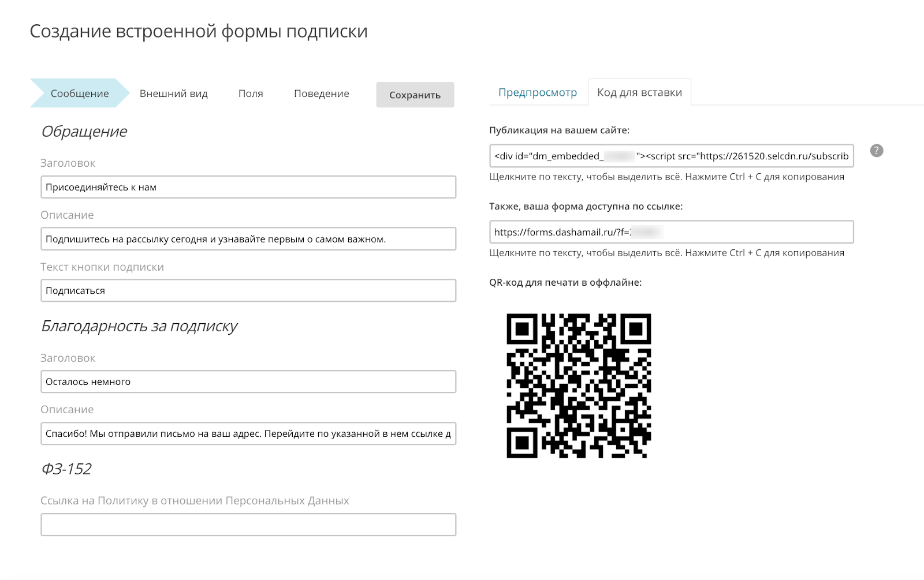Click the copy hint text under form link
This screenshot has height=580, width=924.
point(666,253)
